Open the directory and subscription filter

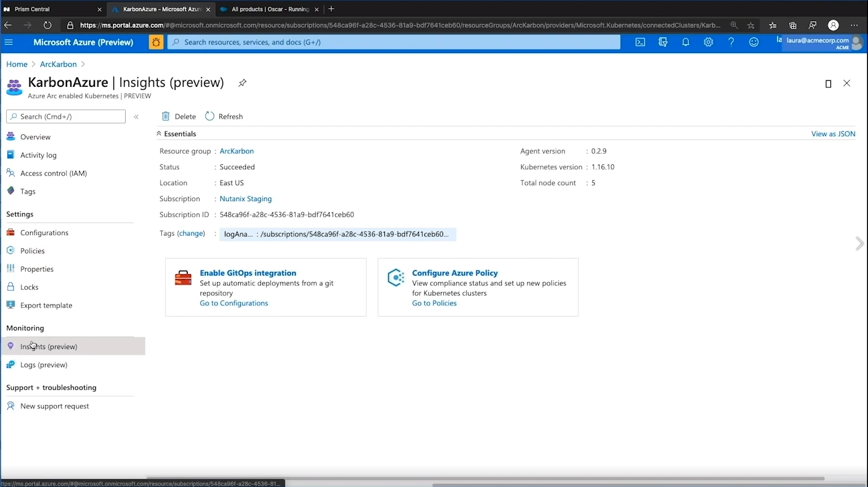663,42
